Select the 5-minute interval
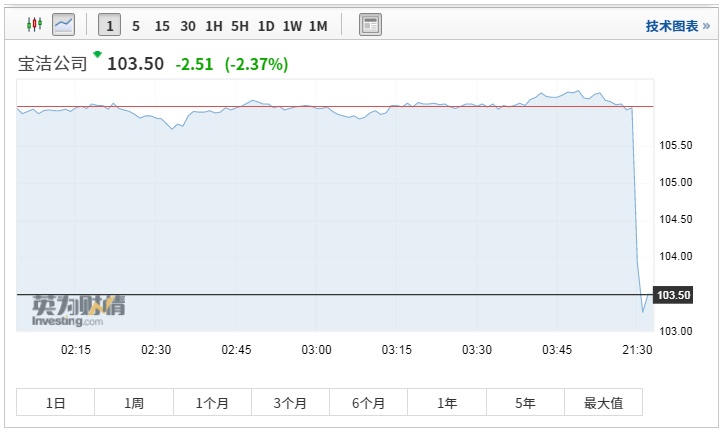This screenshot has width=722, height=432. pos(136,25)
